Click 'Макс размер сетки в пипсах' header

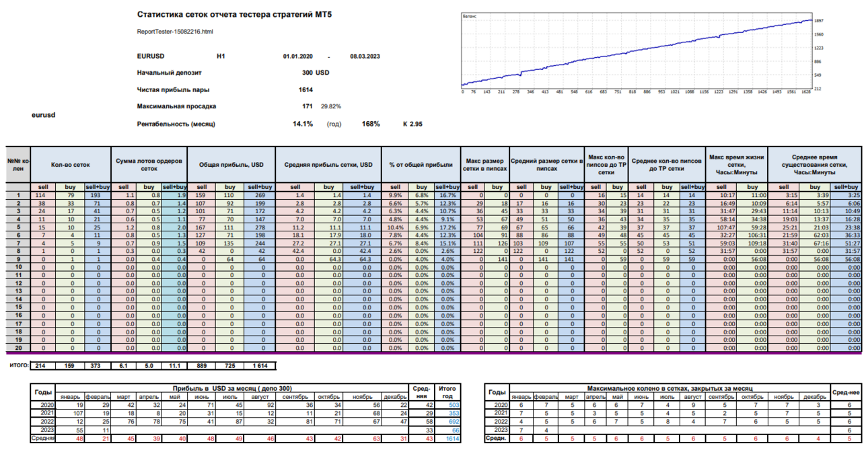pos(484,165)
